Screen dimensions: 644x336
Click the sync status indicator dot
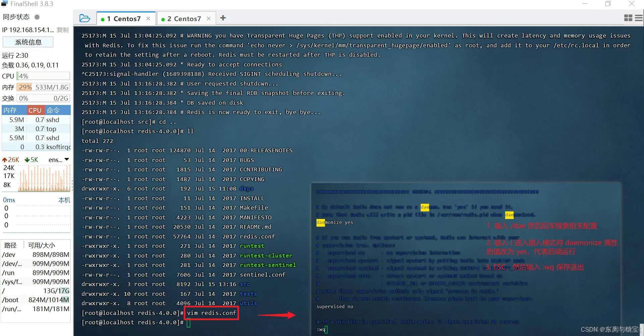coord(37,17)
